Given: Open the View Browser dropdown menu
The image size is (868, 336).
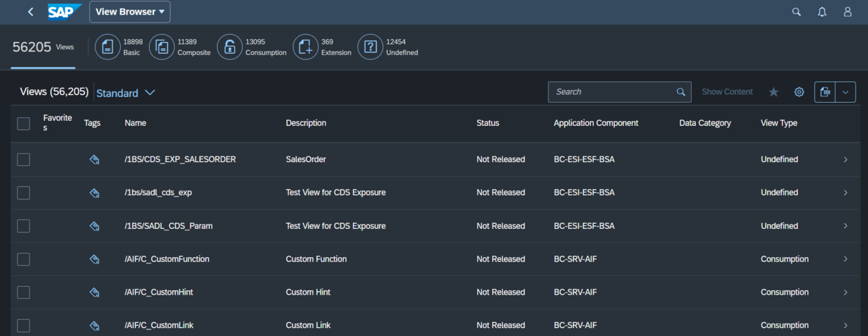Looking at the screenshot, I should (130, 12).
